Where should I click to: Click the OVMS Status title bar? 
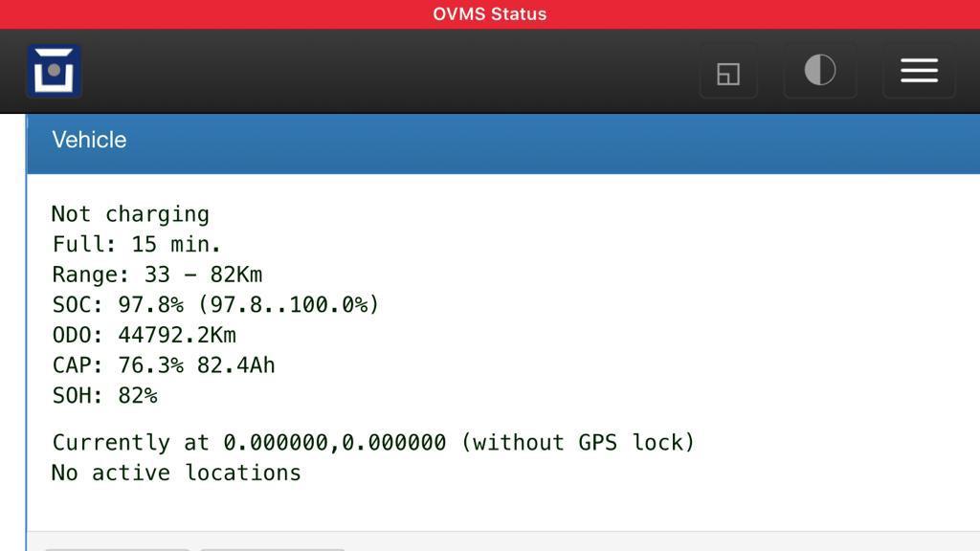click(x=489, y=13)
